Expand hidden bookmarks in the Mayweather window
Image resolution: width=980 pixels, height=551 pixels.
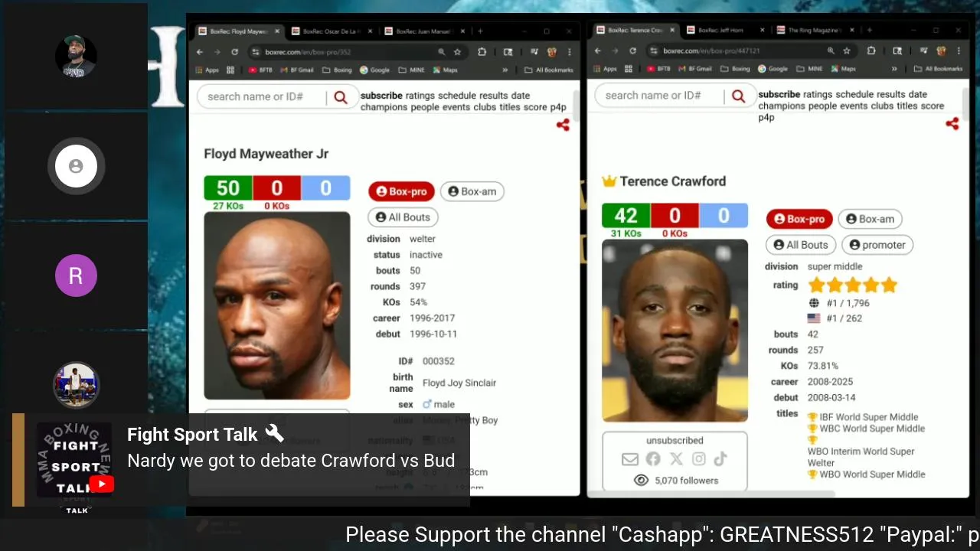(505, 70)
